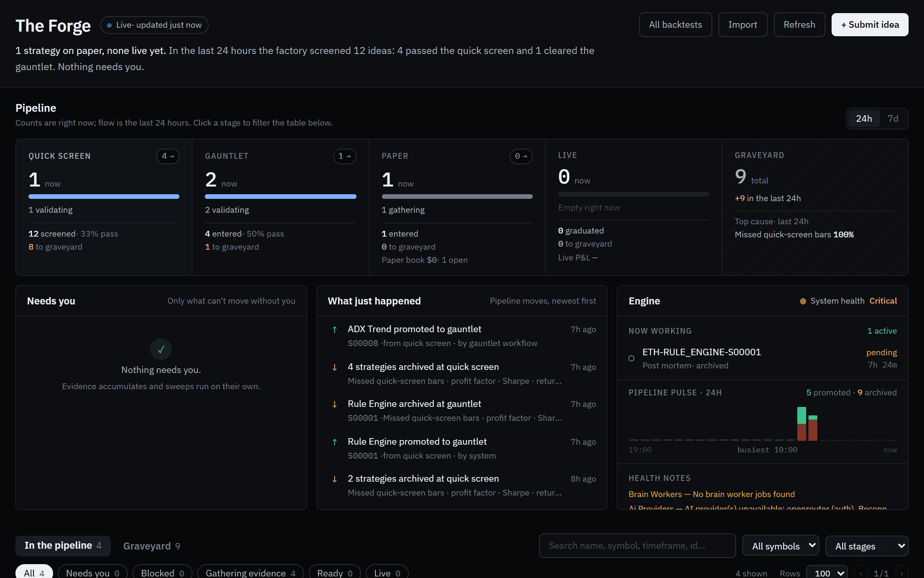Click Paper flow badge showing 0
Viewport: 924px width, 578px height.
click(521, 156)
